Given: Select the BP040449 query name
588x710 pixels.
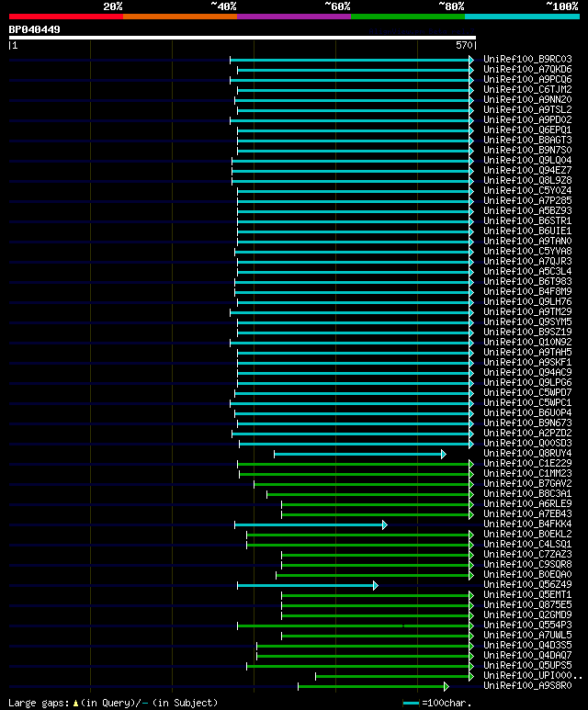Looking at the screenshot, I should [34, 30].
